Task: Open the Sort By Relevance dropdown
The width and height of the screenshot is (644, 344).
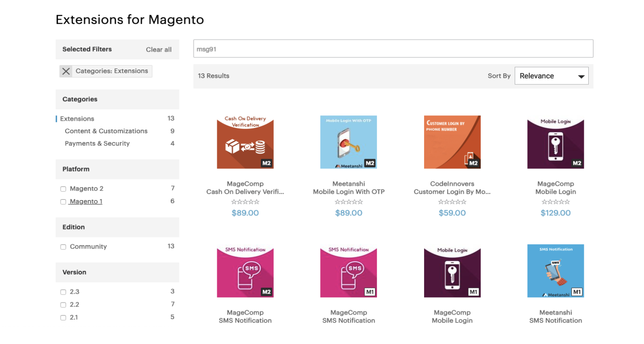Action: coord(551,76)
